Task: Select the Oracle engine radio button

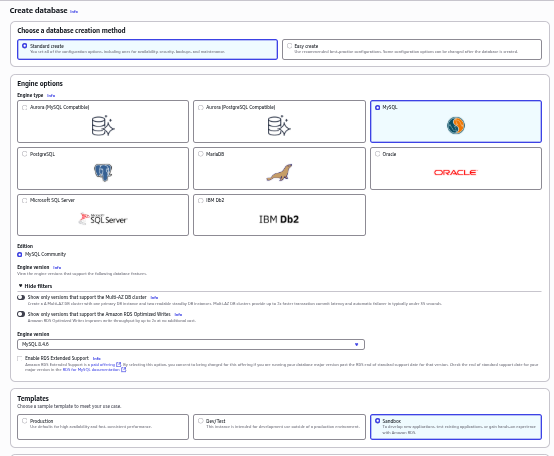Action: click(377, 154)
